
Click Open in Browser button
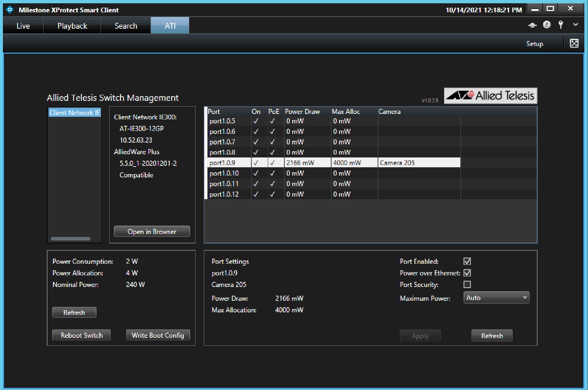point(152,231)
